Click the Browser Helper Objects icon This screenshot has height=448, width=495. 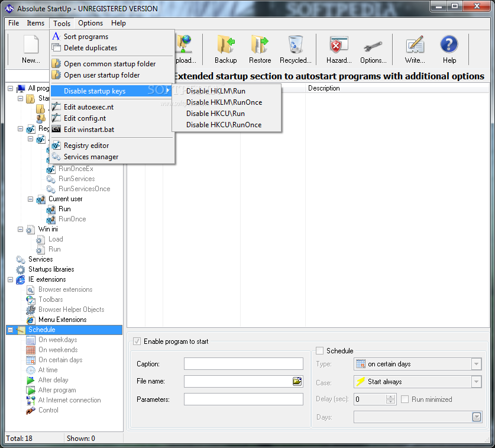click(x=31, y=310)
